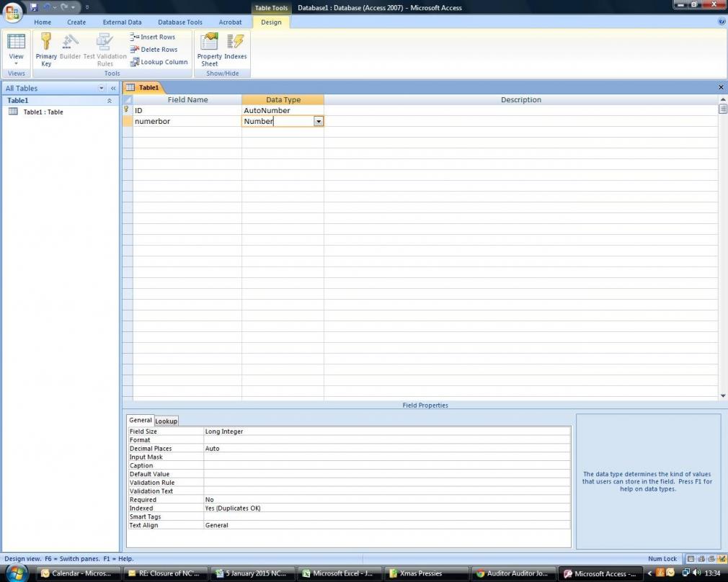Click the ID field name cell
The height and width of the screenshot is (582, 728).
coord(187,110)
